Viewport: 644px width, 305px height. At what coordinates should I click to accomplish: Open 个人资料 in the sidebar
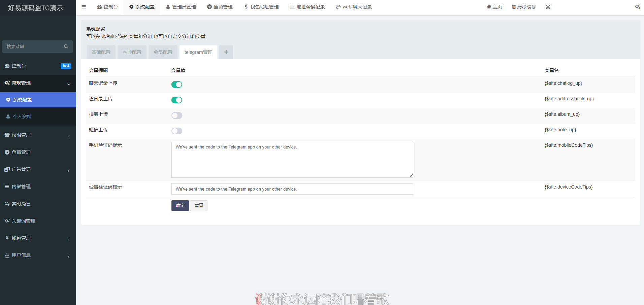22,116
